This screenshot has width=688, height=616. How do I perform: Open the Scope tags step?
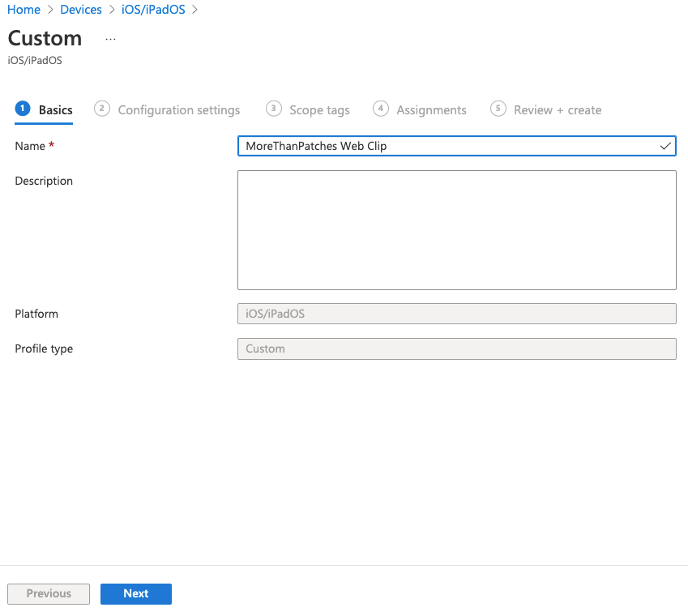click(319, 109)
